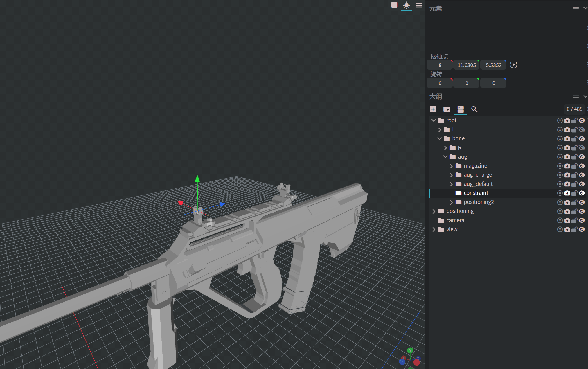This screenshot has height=369, width=588.
Task: Expand the R group
Action: [x=445, y=148]
